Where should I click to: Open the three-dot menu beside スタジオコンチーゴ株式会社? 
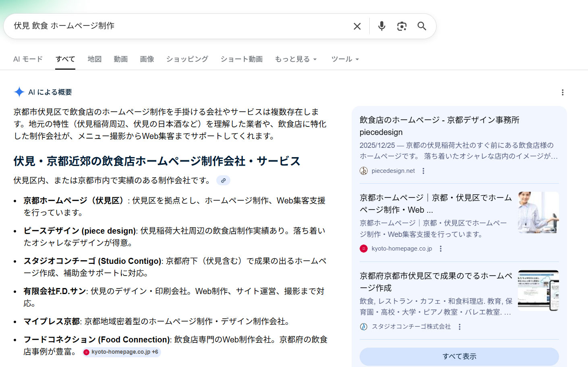click(x=459, y=327)
